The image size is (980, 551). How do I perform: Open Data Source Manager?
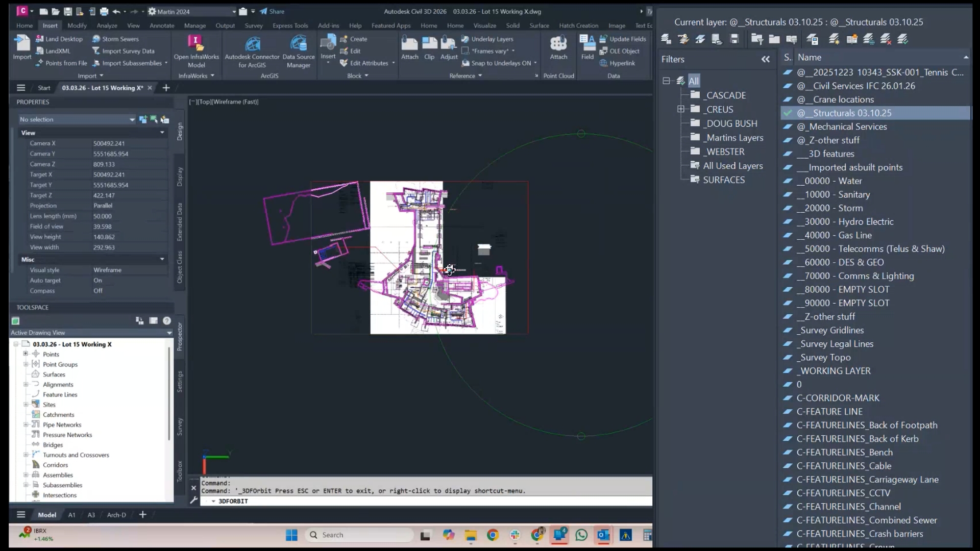(299, 51)
